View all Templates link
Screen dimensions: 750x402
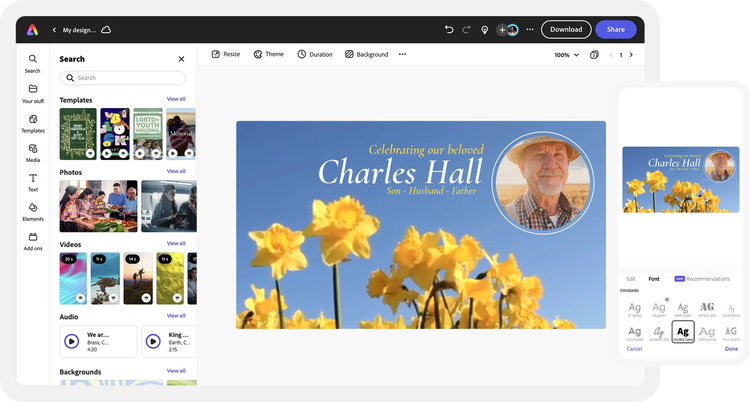(x=176, y=99)
